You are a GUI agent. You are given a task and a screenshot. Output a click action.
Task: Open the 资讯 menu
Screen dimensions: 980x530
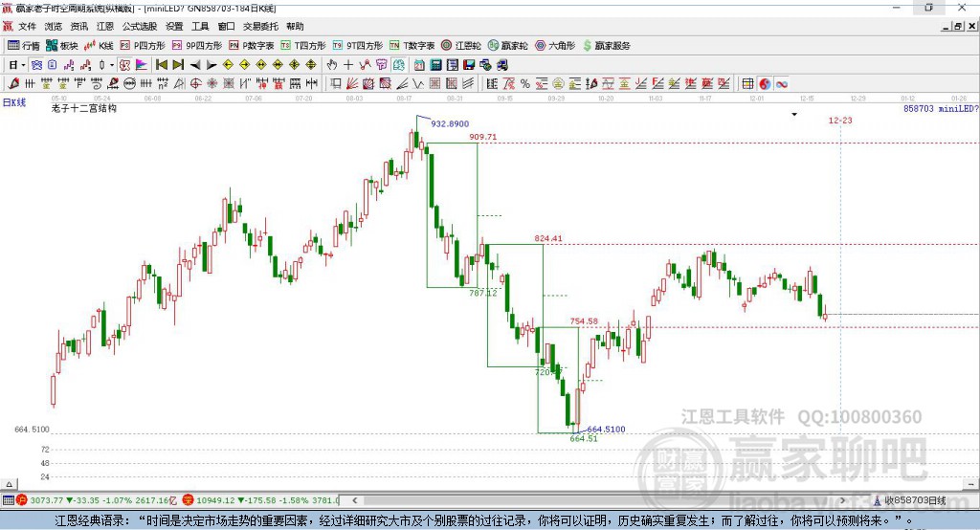click(78, 26)
